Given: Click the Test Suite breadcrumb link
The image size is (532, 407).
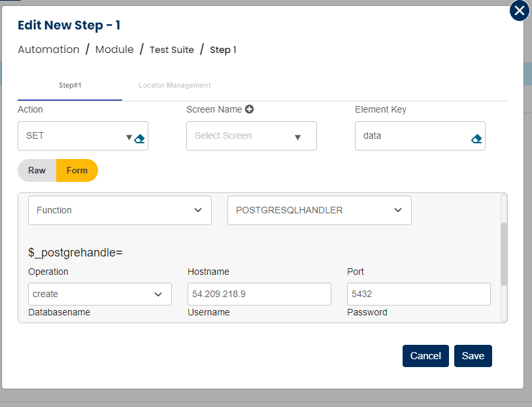Looking at the screenshot, I should tap(172, 50).
